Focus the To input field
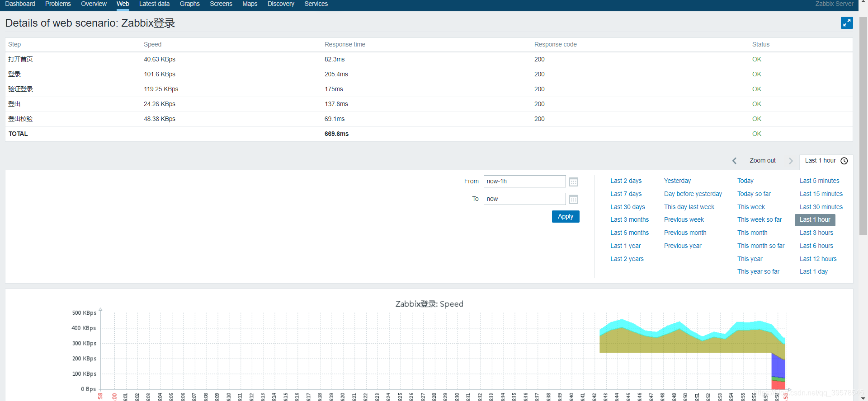Image resolution: width=868 pixels, height=401 pixels. 524,199
